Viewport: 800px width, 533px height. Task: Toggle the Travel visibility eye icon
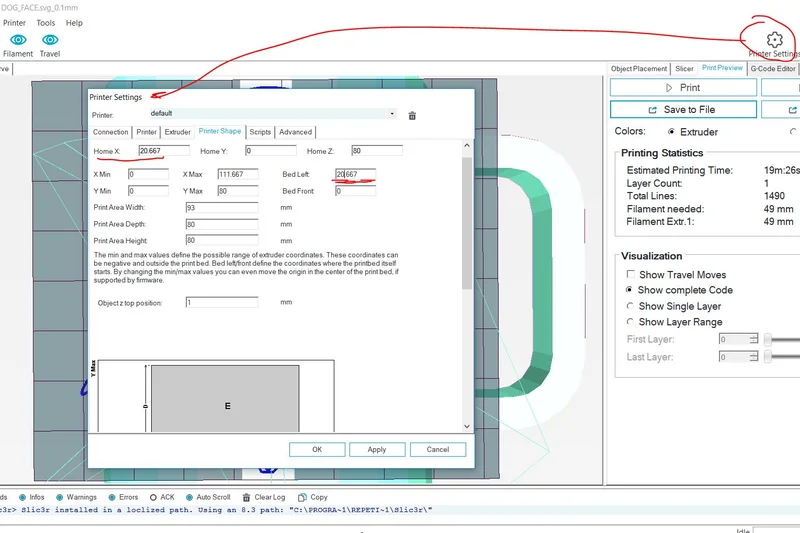[x=50, y=40]
